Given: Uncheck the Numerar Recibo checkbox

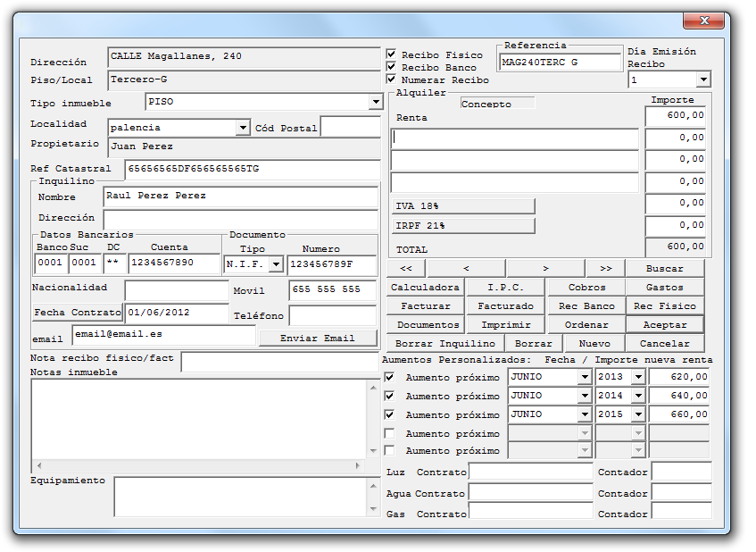Looking at the screenshot, I should [392, 79].
